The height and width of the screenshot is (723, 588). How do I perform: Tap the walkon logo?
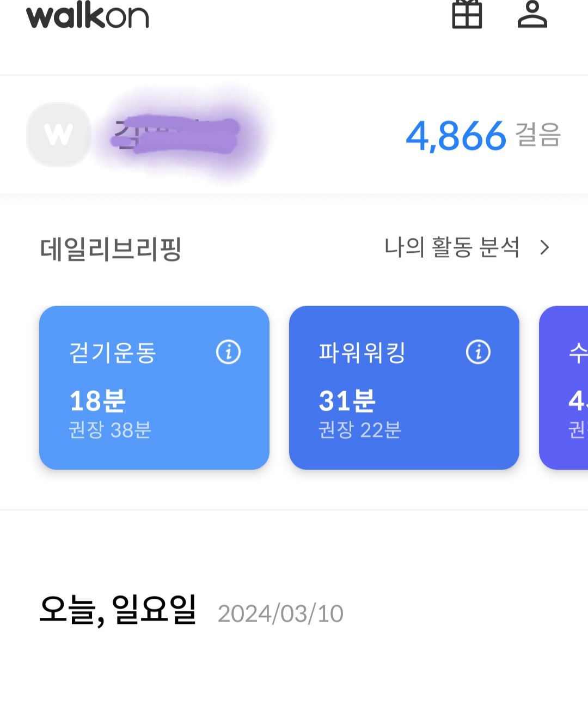click(88, 15)
